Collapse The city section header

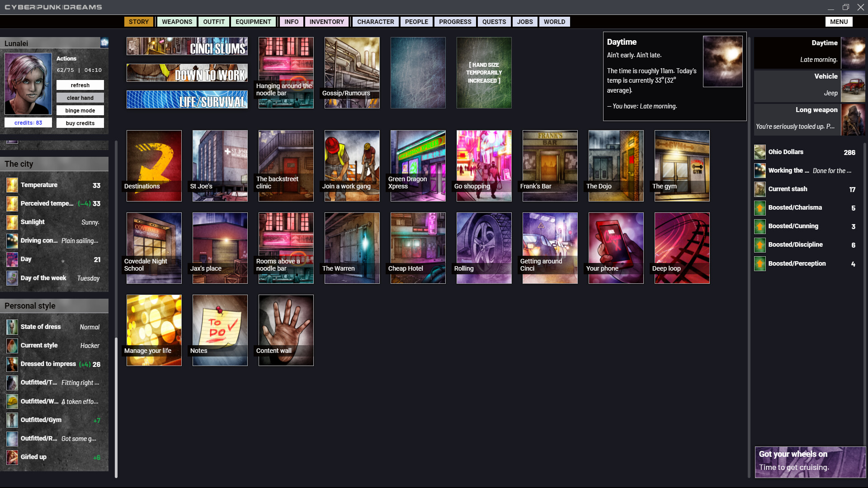(x=54, y=164)
